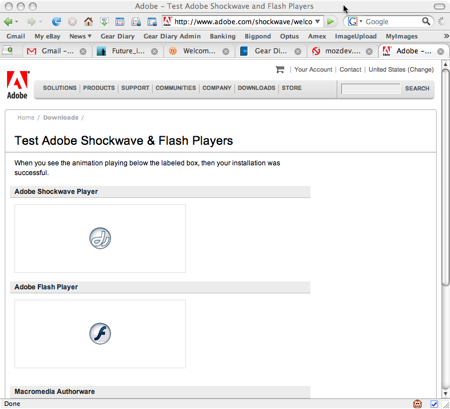Follow the Home breadcrumb link
450x409 pixels.
click(26, 117)
